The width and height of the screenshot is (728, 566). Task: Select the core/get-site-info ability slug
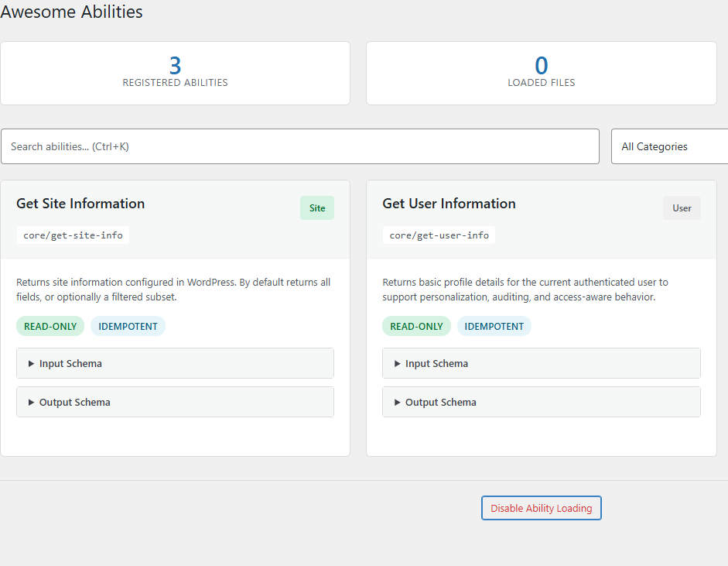(x=73, y=235)
